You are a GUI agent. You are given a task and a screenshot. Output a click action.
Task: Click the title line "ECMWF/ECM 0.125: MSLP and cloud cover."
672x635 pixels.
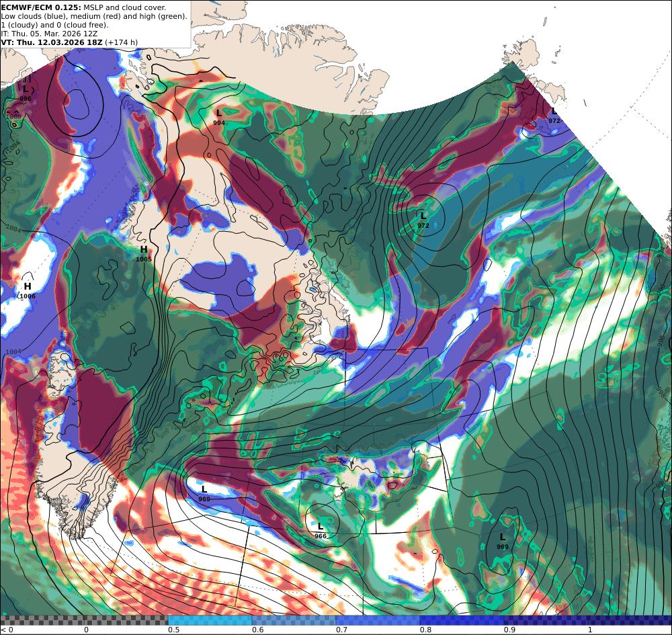tap(83, 7)
